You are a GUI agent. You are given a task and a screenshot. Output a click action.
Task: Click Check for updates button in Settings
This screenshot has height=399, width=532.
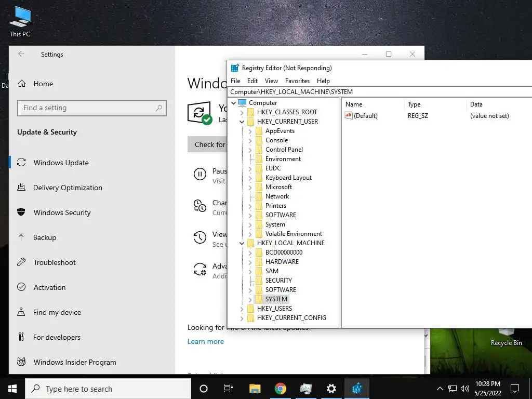(x=207, y=144)
